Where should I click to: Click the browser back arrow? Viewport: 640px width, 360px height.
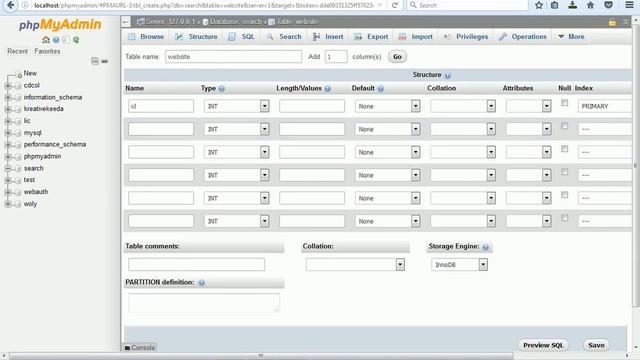pyautogui.click(x=11, y=5)
